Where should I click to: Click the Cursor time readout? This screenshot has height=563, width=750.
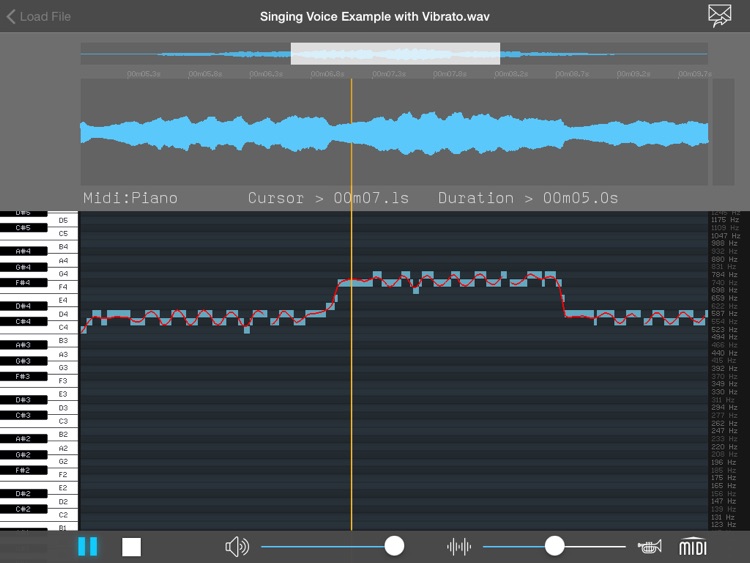point(328,198)
